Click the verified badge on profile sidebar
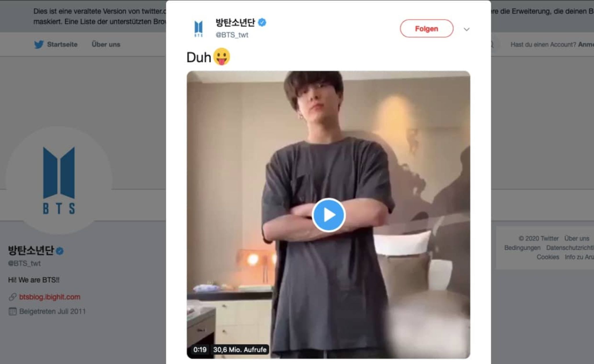The width and height of the screenshot is (594, 364). pos(60,251)
